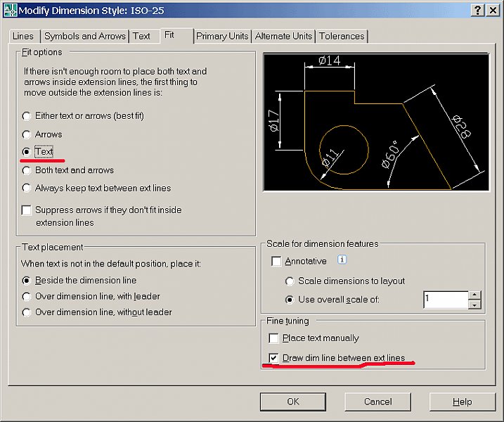Increase overall scale with up arrow
This screenshot has width=504, height=422.
[x=474, y=295]
